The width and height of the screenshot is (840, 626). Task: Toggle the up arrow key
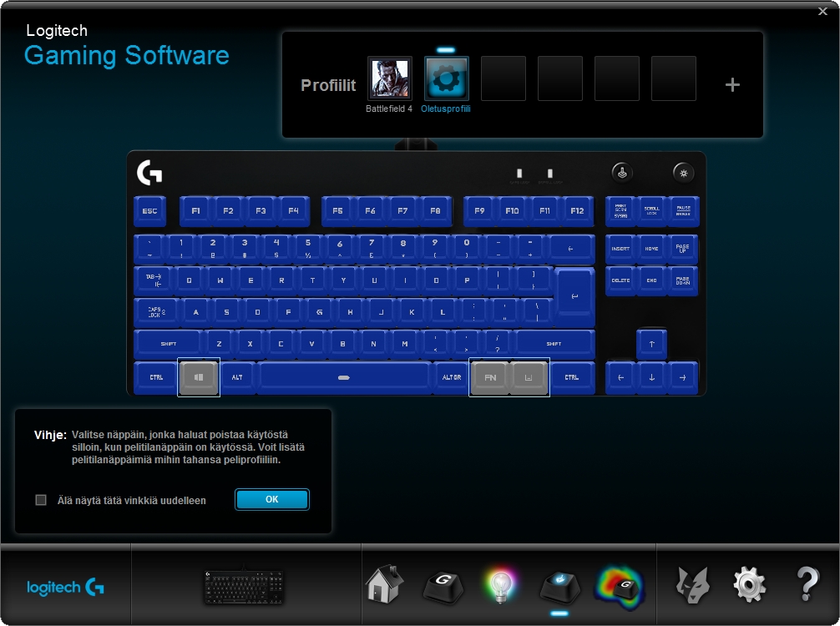[x=651, y=345]
